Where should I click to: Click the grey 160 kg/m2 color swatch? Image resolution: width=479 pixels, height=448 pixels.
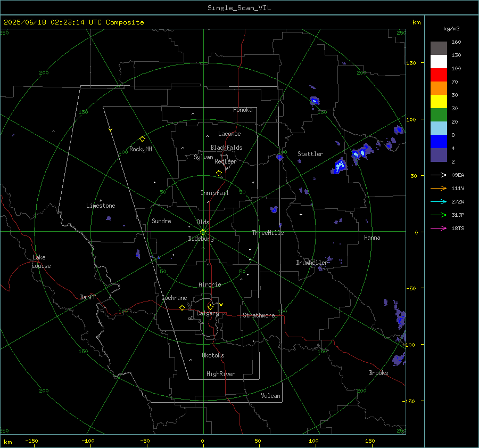[439, 48]
